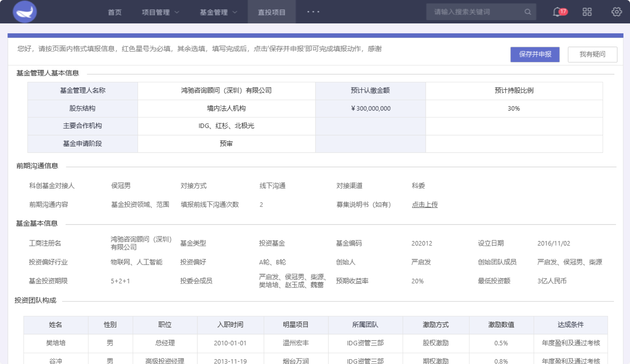The image size is (630, 364).
Task: Select the 温州宏丰 project cell
Action: pos(296,343)
